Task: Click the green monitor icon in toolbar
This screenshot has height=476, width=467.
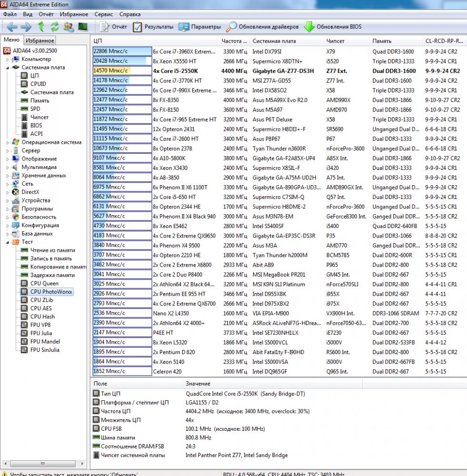Action: pos(83,27)
